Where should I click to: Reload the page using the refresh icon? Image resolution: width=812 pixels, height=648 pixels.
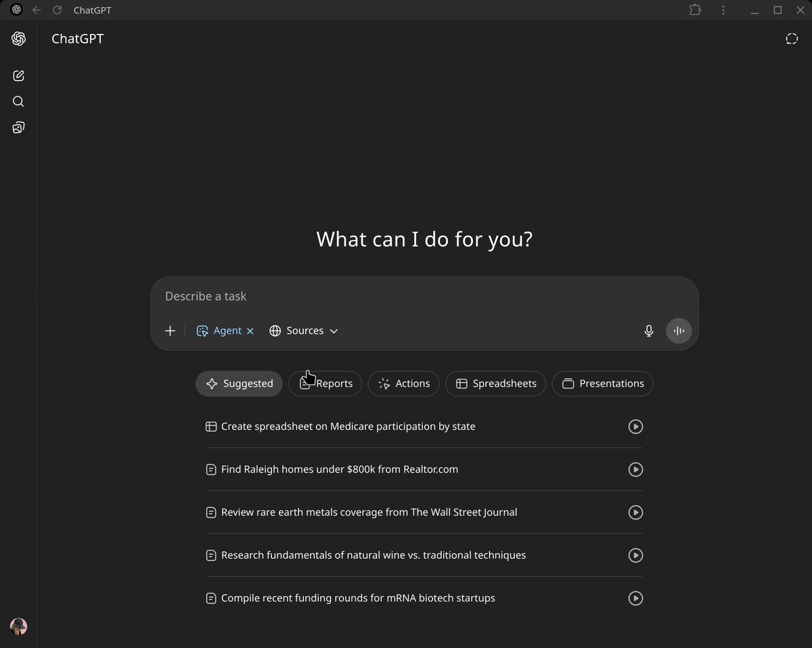tap(58, 10)
